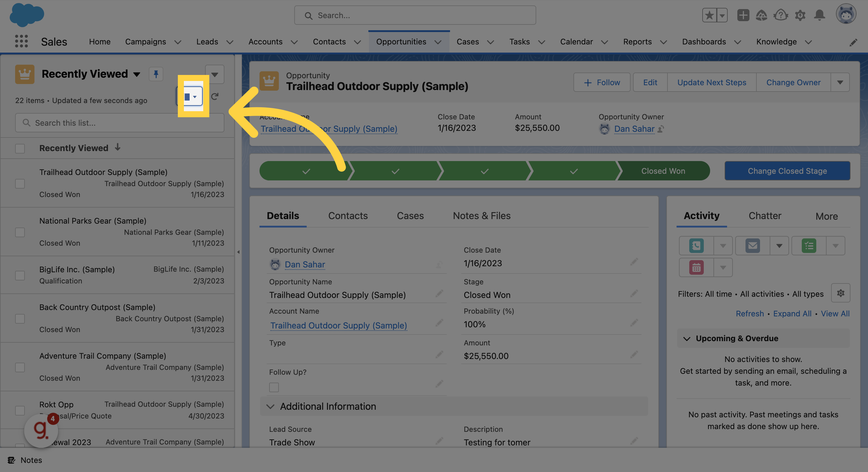This screenshot has height=472, width=868.
Task: Click the Follow button
Action: tap(602, 82)
